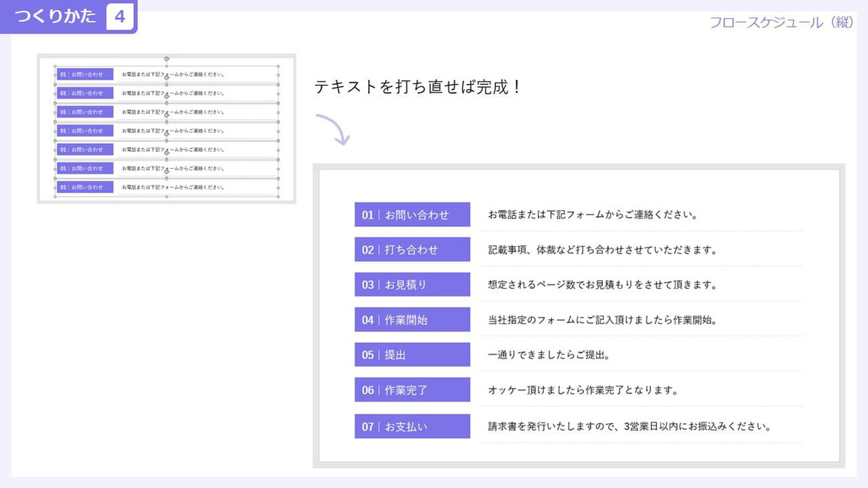Select text '一通りできましたらご提出。'
Image resolution: width=868 pixels, height=488 pixels.
pos(549,355)
